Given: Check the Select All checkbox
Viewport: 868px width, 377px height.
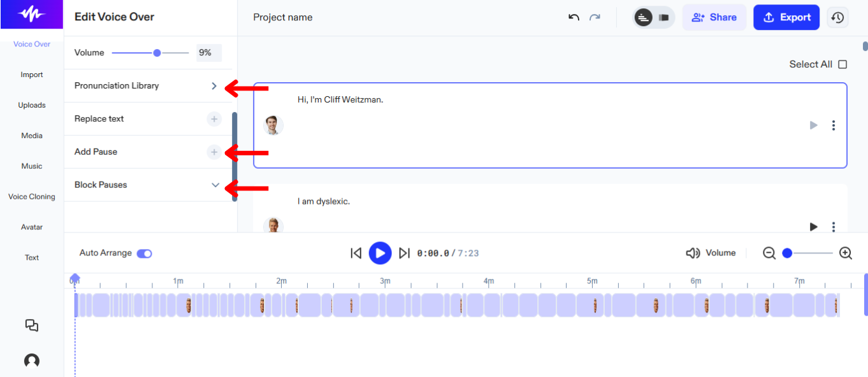Looking at the screenshot, I should click(843, 64).
